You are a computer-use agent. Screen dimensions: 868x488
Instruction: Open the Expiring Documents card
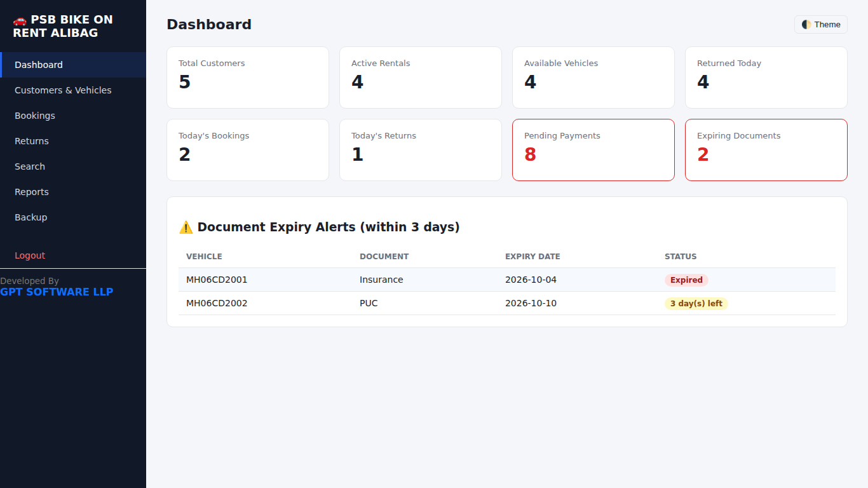tap(766, 150)
